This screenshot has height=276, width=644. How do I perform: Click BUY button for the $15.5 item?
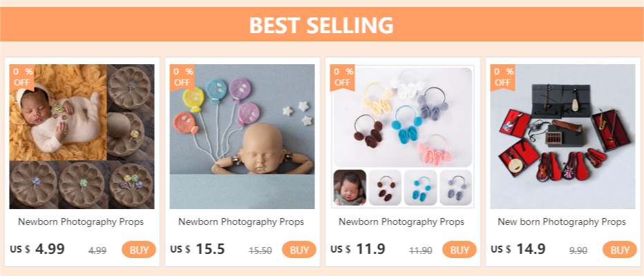coord(299,250)
